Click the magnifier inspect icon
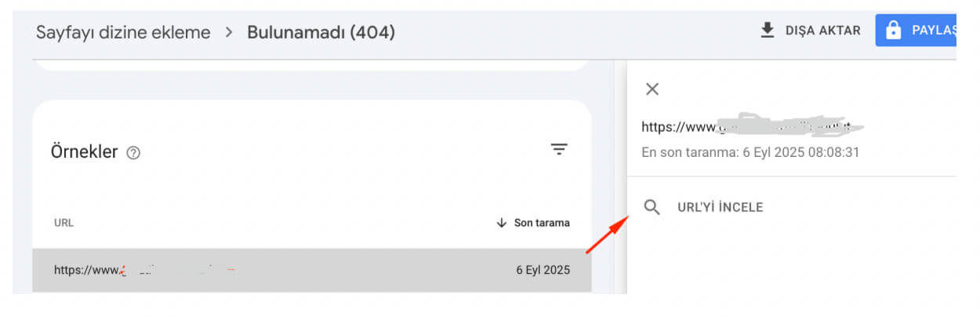The image size is (980, 317). point(652,207)
